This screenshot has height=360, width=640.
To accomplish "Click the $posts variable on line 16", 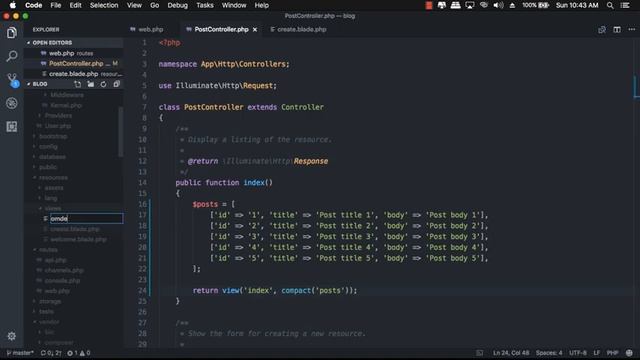I will point(205,204).
